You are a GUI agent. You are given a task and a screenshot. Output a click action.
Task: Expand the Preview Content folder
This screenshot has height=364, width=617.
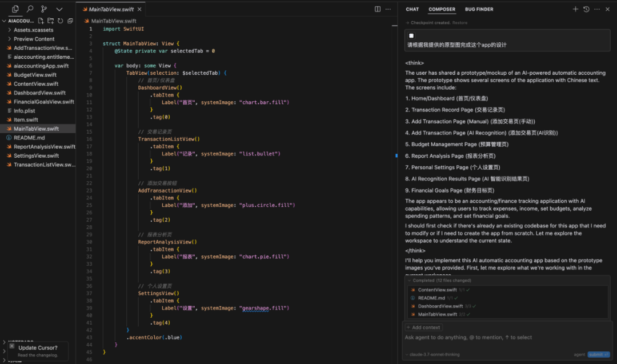click(34, 39)
